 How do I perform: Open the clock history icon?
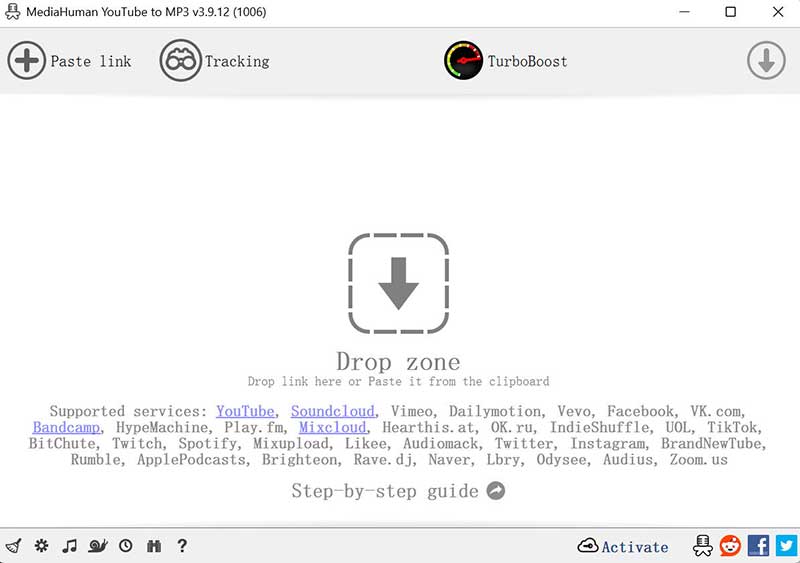126,546
